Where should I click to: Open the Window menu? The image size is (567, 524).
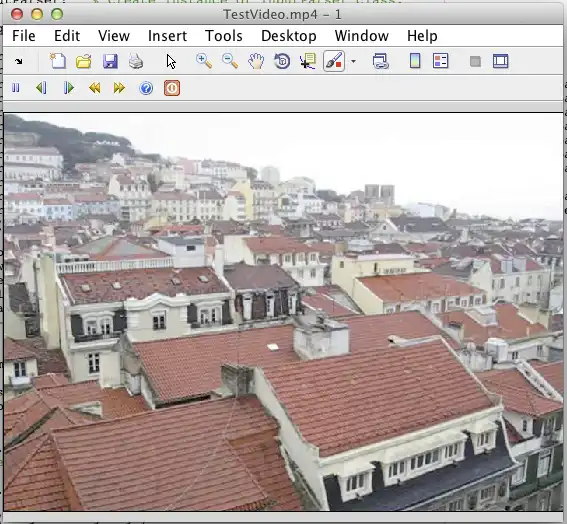[x=362, y=36]
